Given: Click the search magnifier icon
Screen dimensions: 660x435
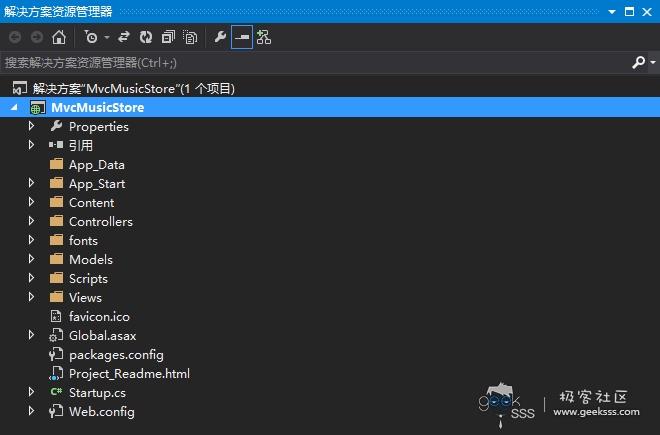Looking at the screenshot, I should coord(638,62).
